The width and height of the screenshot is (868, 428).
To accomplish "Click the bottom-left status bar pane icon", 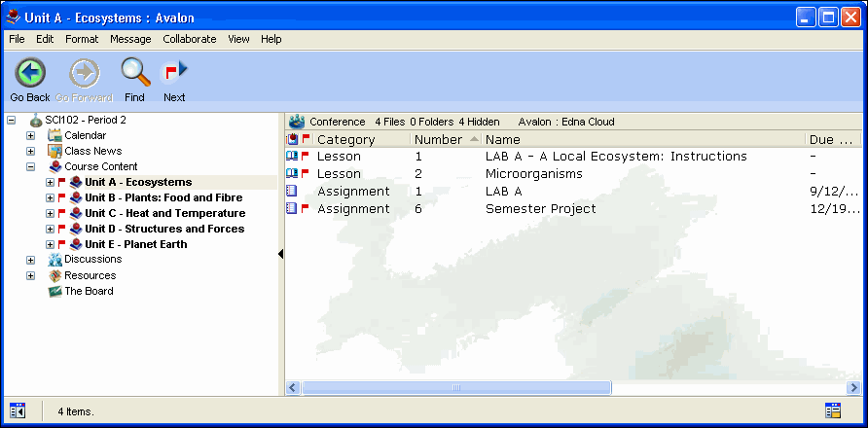I will [18, 411].
